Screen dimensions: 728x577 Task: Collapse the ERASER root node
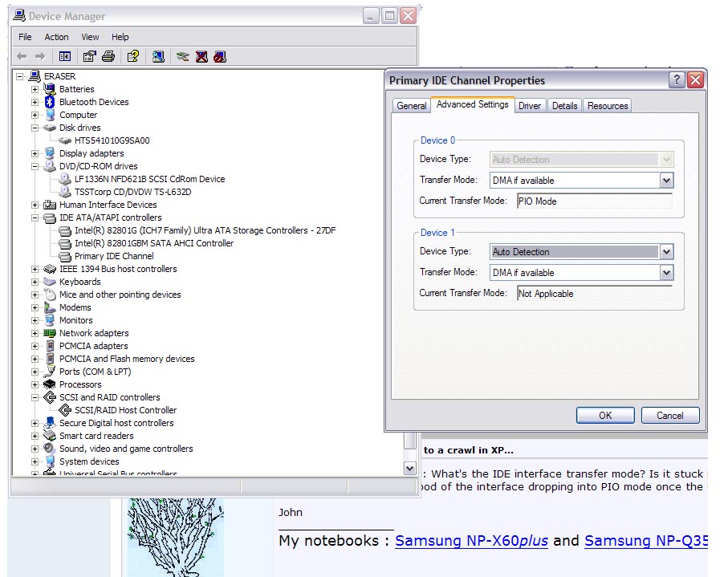pyautogui.click(x=19, y=76)
